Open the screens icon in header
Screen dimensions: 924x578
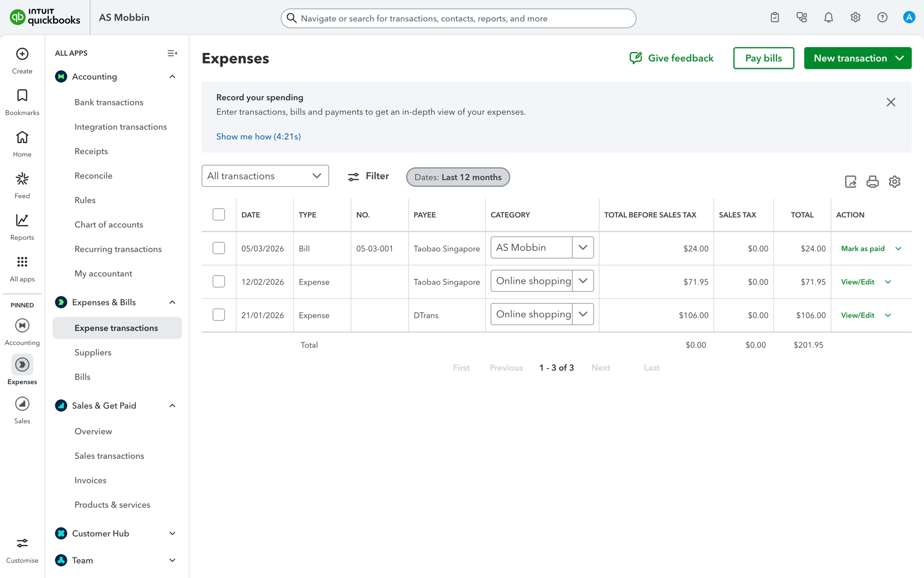point(802,17)
